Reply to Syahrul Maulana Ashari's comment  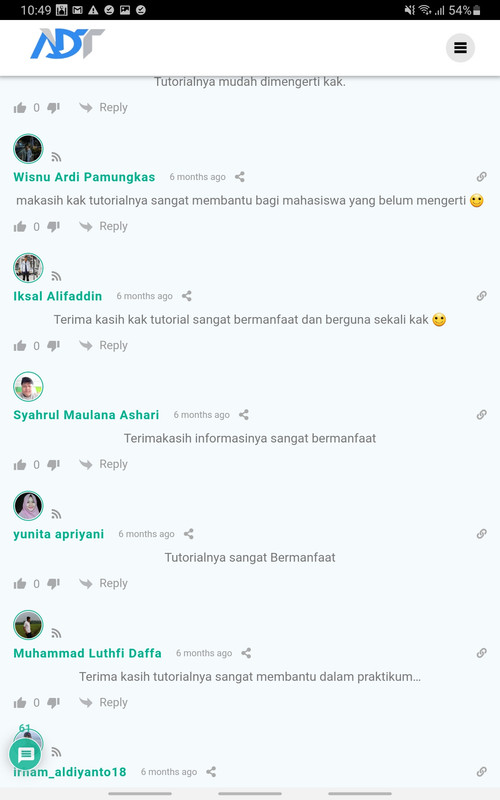click(x=104, y=464)
